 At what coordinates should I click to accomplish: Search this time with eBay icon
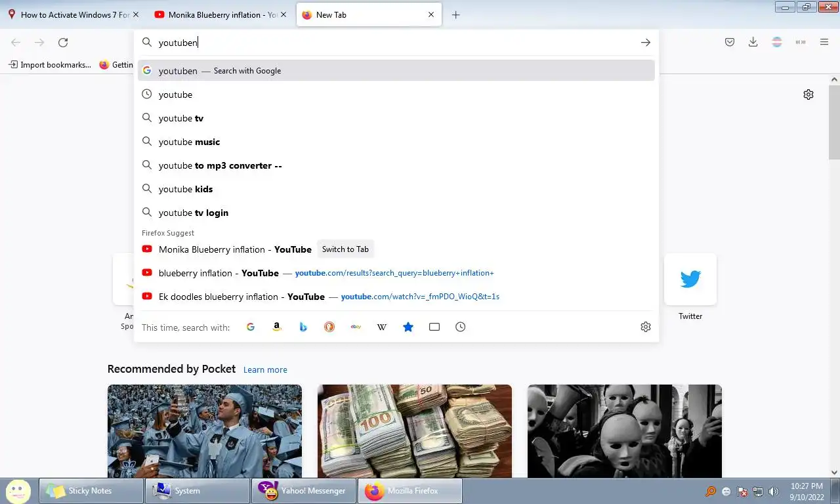(x=356, y=327)
